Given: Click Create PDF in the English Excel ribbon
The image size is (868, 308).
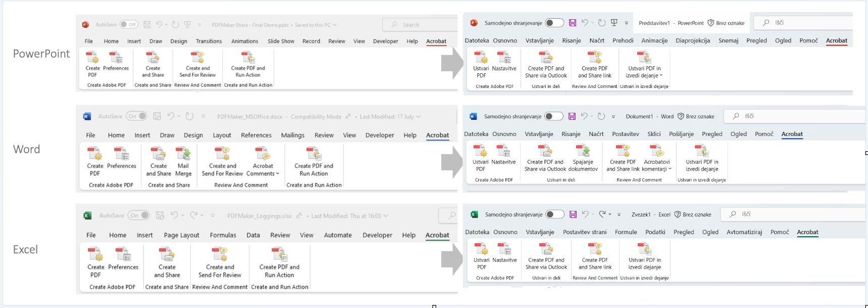Looking at the screenshot, I should pos(95,263).
